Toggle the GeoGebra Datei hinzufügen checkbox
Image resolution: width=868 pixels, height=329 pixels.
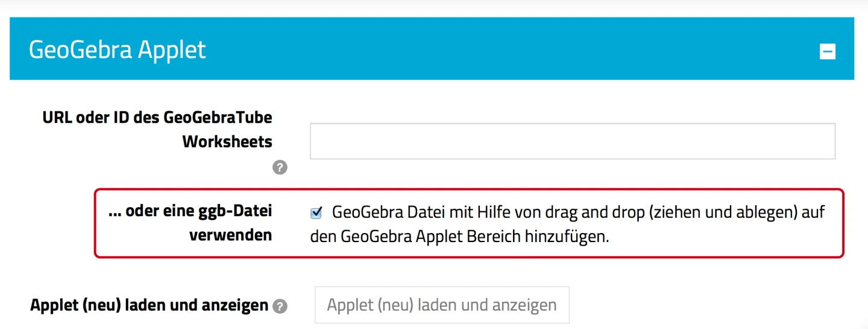tap(316, 212)
